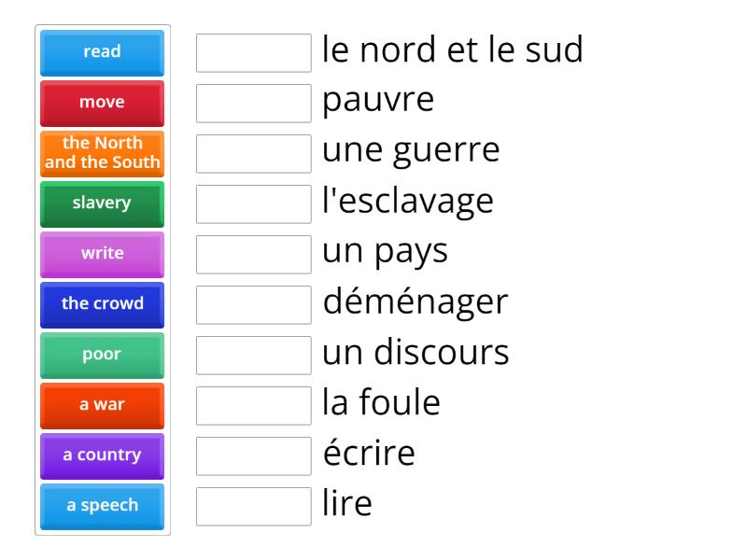This screenshot has width=747, height=560.
Task: Click the blank slot for 'un discours'
Action: (x=254, y=356)
